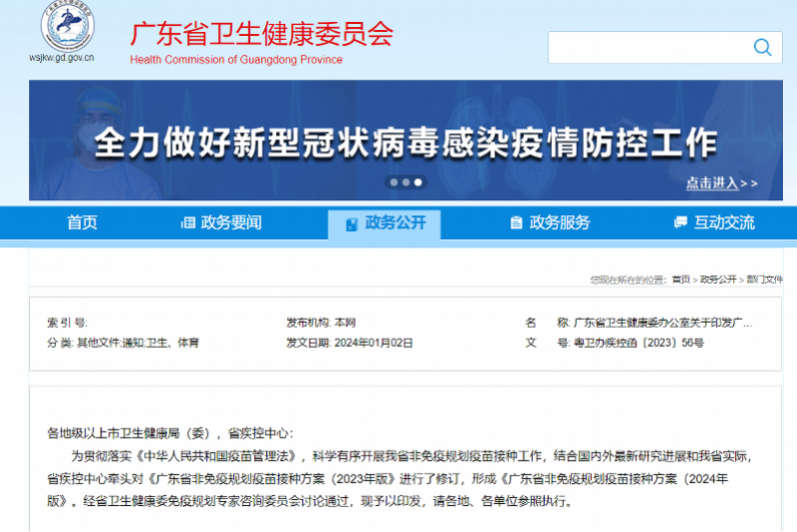Click the 发文日期 2024年01月02日 text

pos(350,343)
